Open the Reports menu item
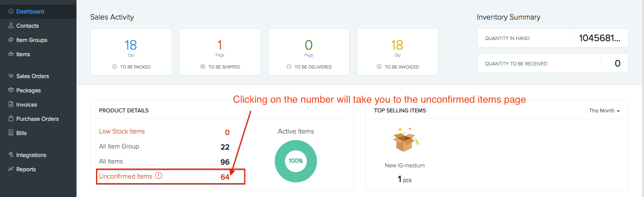Image resolution: width=644 pixels, height=197 pixels. tap(26, 169)
